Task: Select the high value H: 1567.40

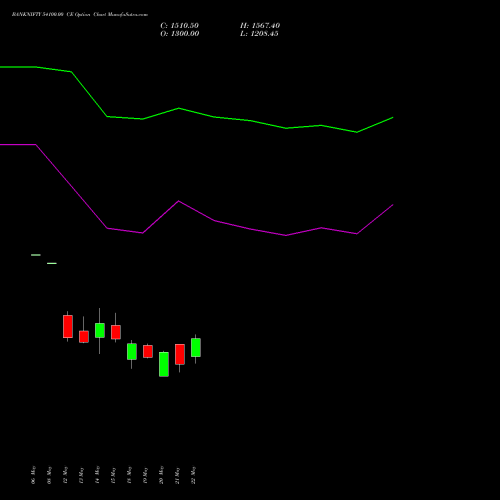Action: (x=260, y=26)
